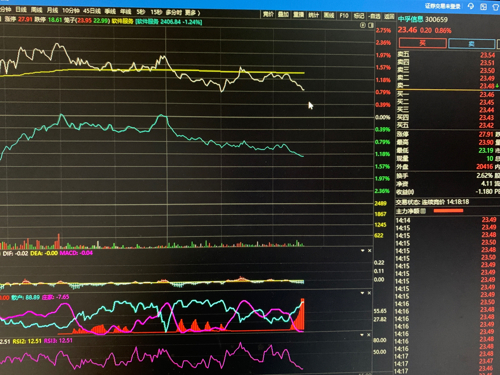Open the layout grid icon in title bar

[483, 6]
